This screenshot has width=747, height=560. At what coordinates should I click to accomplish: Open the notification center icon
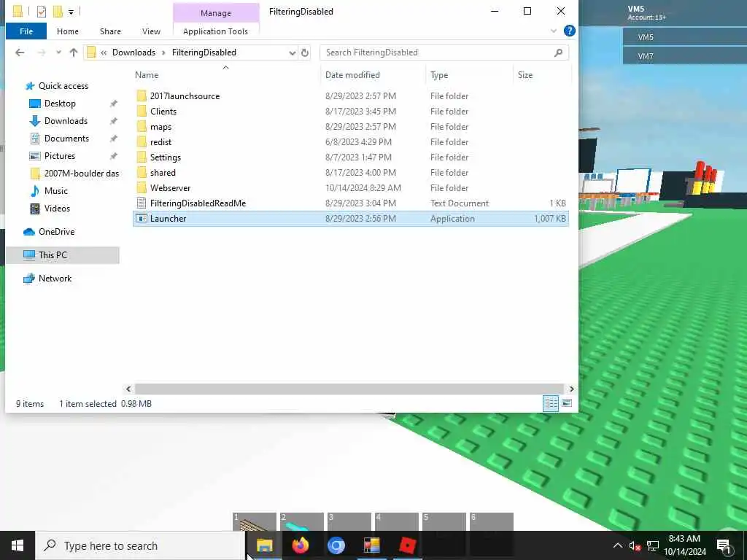[723, 546]
